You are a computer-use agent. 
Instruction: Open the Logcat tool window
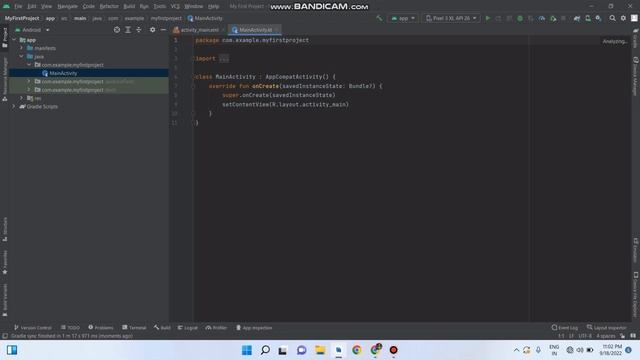(x=187, y=328)
